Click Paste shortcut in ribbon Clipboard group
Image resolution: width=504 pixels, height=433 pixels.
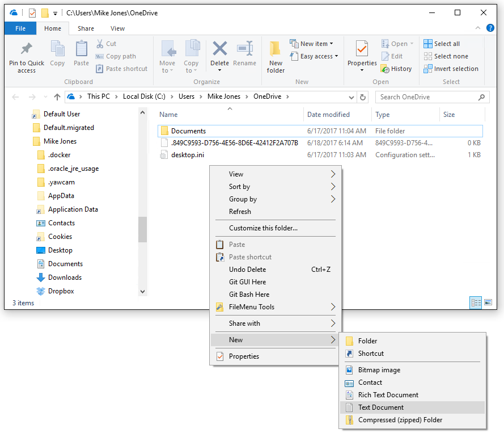point(122,69)
